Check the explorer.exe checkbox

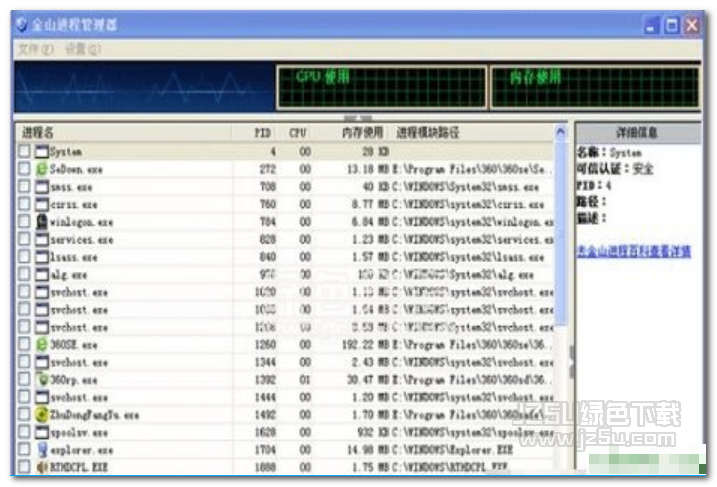click(x=24, y=449)
